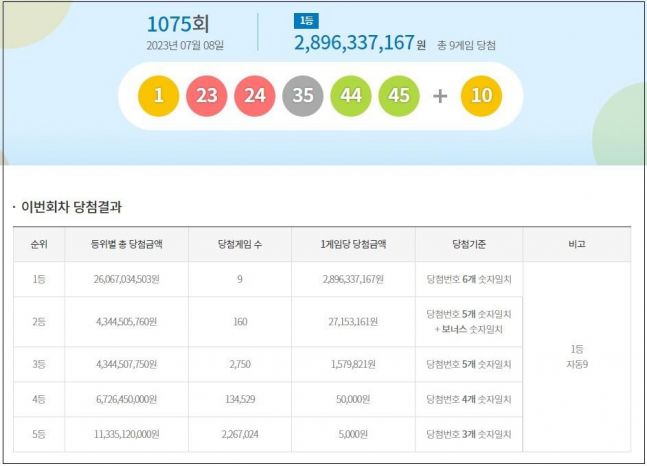
Task: Click the green ball number 45
Action: 399,96
